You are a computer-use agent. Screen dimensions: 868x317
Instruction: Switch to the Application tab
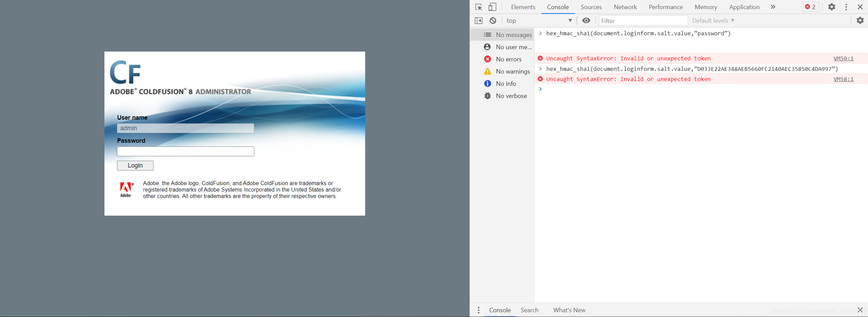744,7
